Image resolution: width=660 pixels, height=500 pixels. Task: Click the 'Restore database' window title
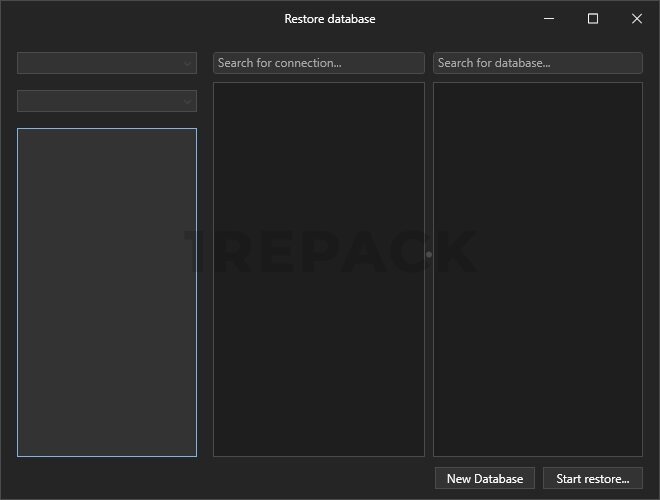(329, 19)
